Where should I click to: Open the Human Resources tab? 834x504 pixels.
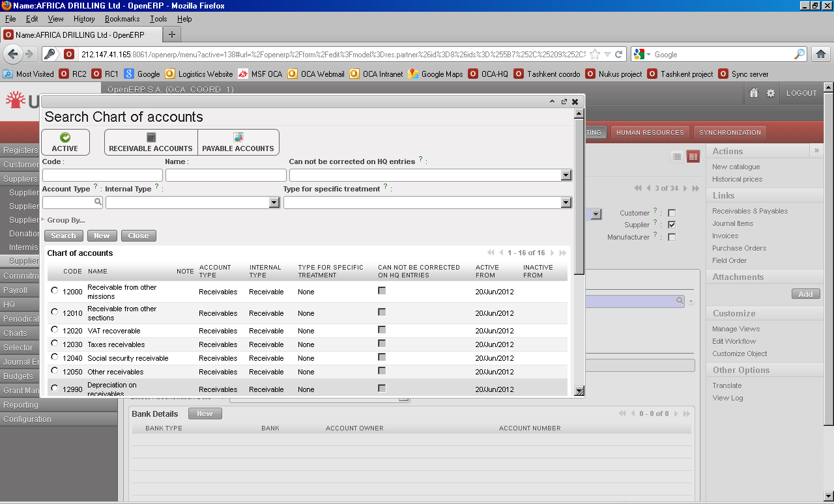pyautogui.click(x=650, y=132)
